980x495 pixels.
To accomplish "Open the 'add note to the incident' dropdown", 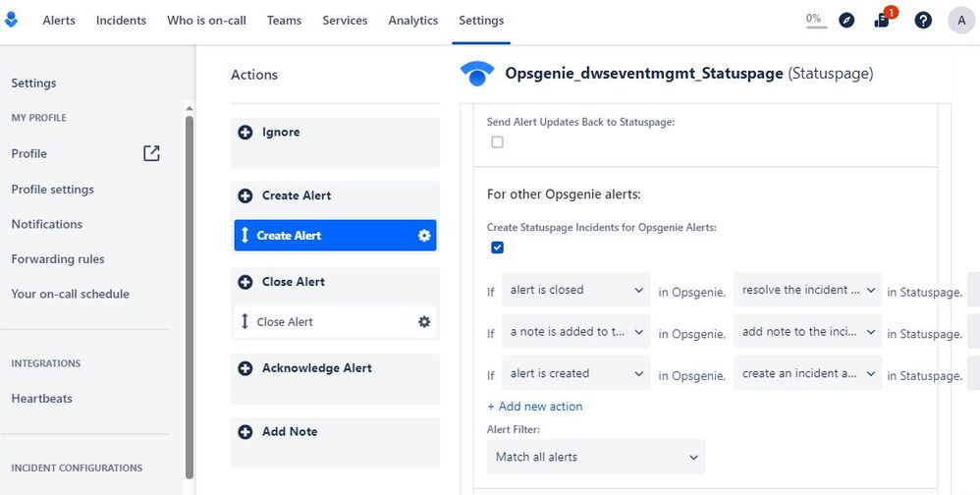I will (807, 332).
